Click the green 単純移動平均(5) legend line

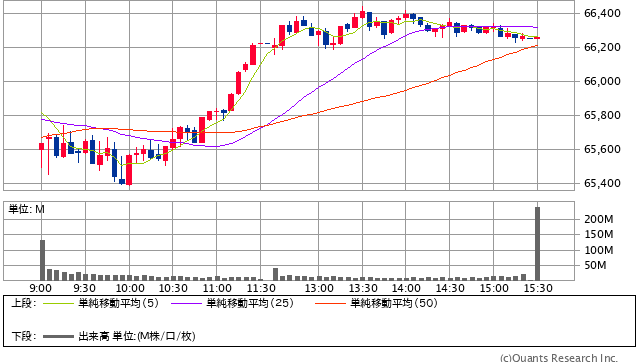[x=58, y=303]
